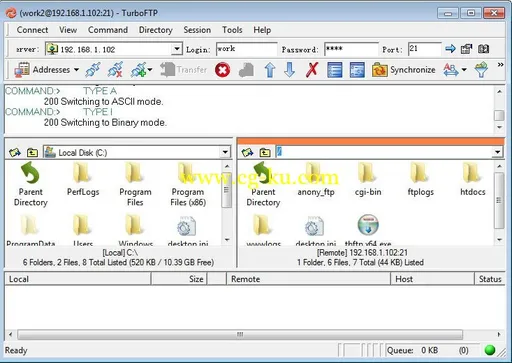The image size is (512, 363).
Task: Expand the remote path dropdown arrow
Action: pyautogui.click(x=497, y=152)
